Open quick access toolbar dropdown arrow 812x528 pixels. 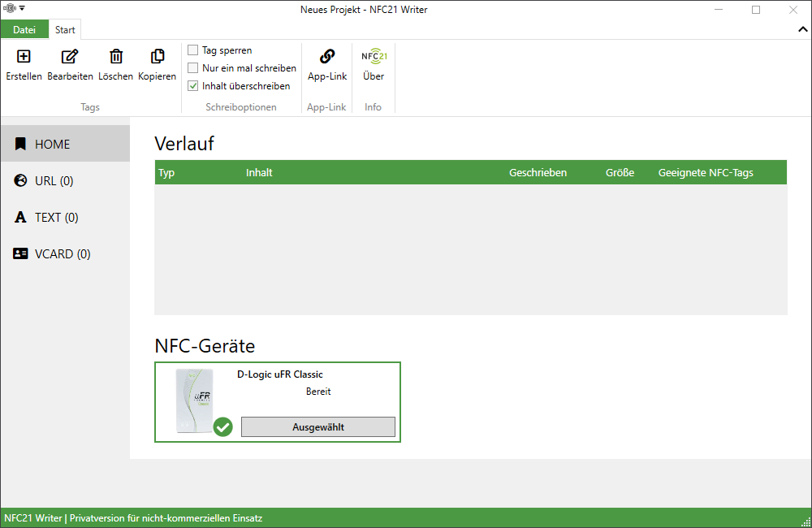22,8
